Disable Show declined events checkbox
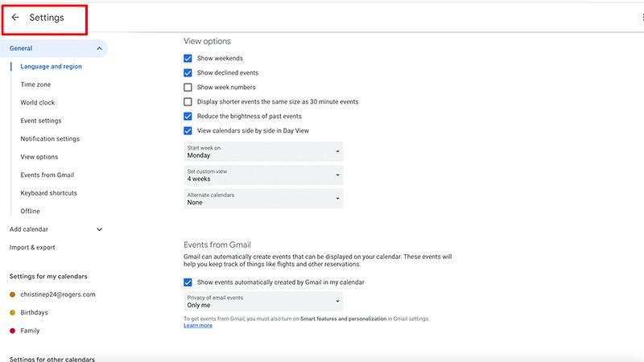Screen dimensions: 644x362 [188, 73]
